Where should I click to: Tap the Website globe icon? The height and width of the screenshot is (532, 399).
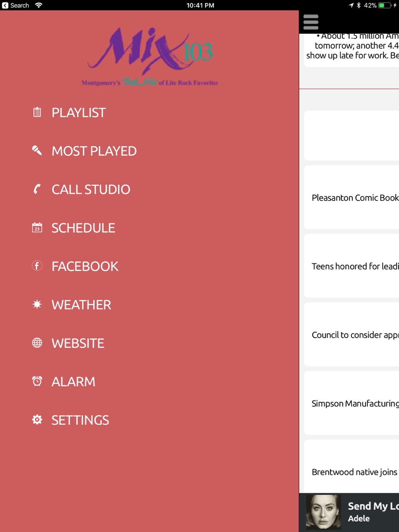37,343
